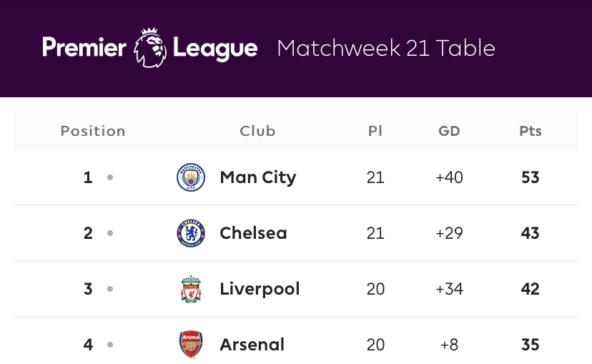Click the movement dot beside position 1
This screenshot has width=592, height=364.
[110, 177]
